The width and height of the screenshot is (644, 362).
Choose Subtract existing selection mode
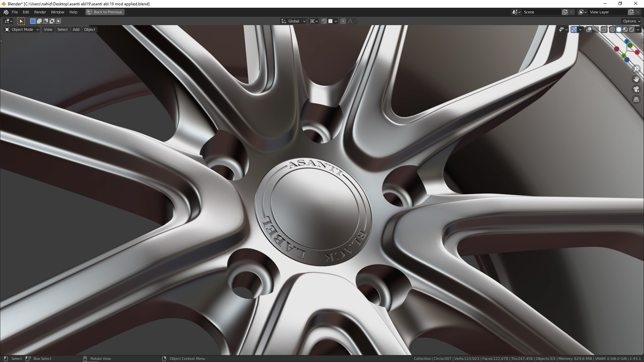pos(46,21)
